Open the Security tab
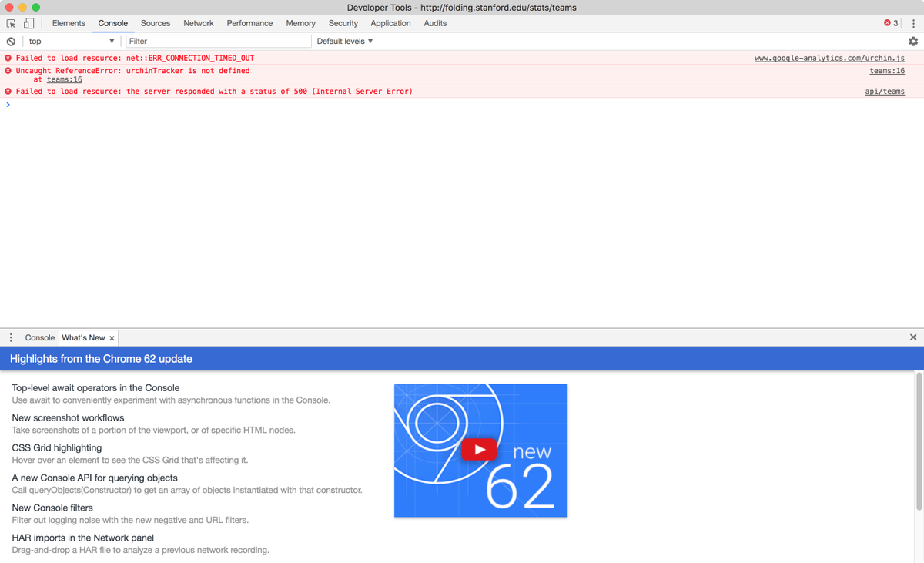 [x=343, y=23]
